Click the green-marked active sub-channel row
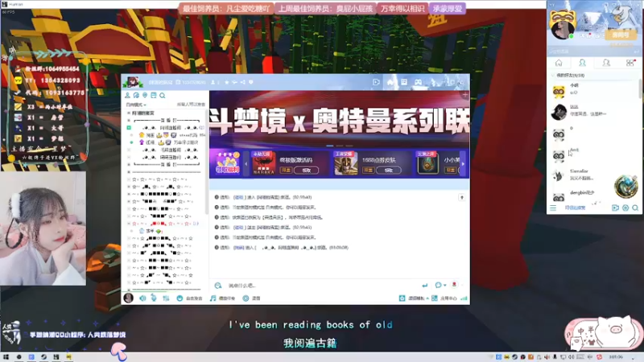The width and height of the screenshot is (644, 362). [x=167, y=128]
